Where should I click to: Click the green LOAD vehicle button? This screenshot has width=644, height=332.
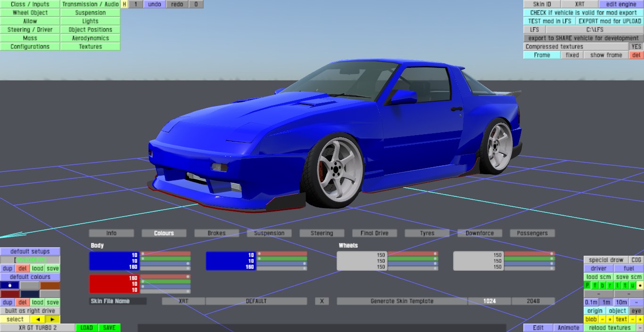tap(87, 328)
